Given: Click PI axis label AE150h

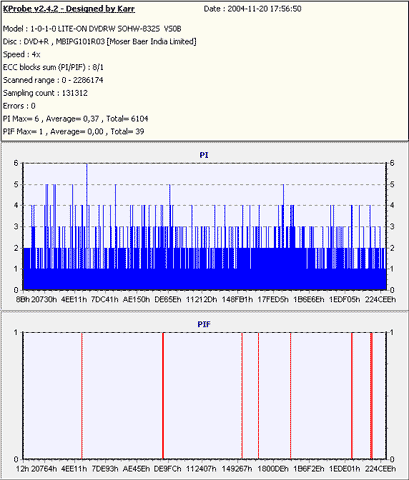Looking at the screenshot, I should pos(136,299).
